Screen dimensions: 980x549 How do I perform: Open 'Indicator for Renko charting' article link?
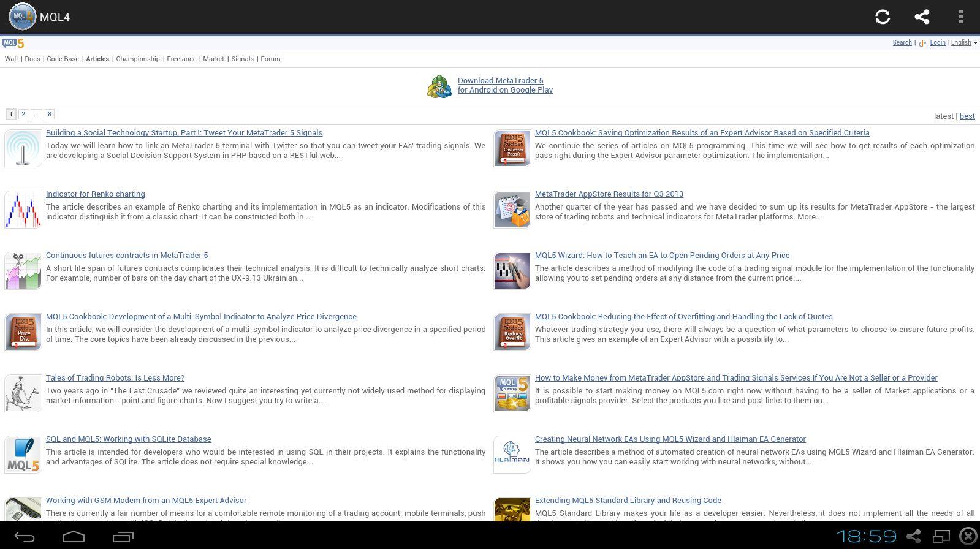96,194
